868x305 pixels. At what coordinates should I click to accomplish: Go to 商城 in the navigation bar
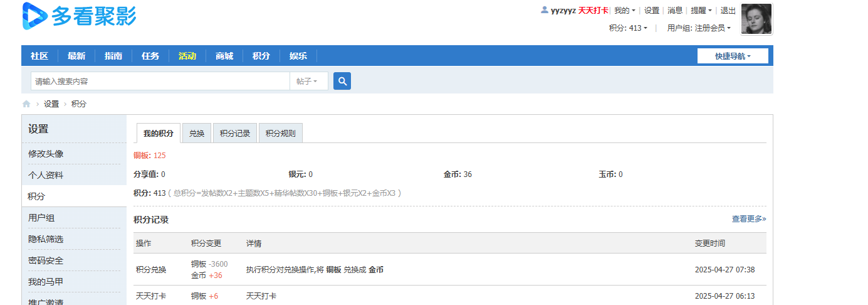(x=224, y=56)
